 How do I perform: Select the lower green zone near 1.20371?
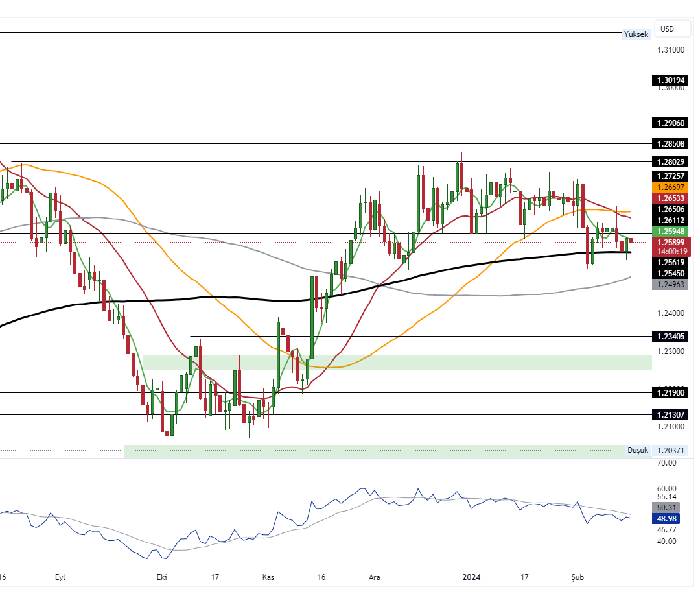(x=388, y=451)
